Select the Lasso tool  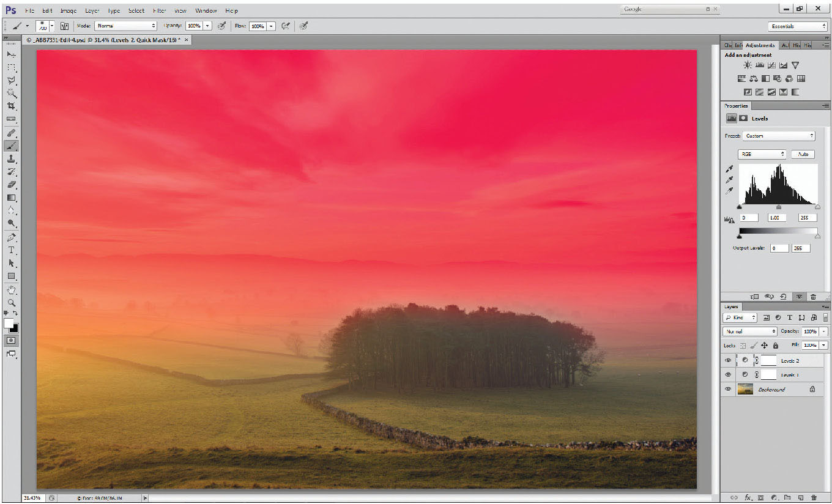click(x=12, y=80)
